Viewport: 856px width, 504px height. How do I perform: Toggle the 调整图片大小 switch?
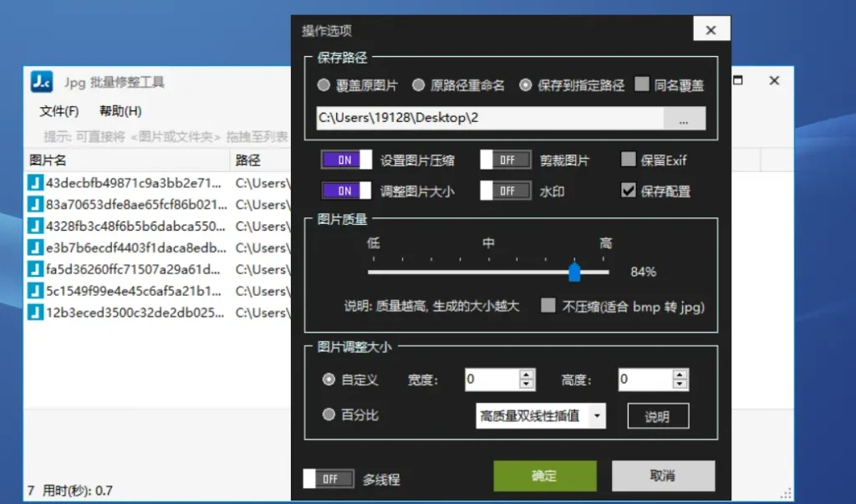[x=346, y=191]
